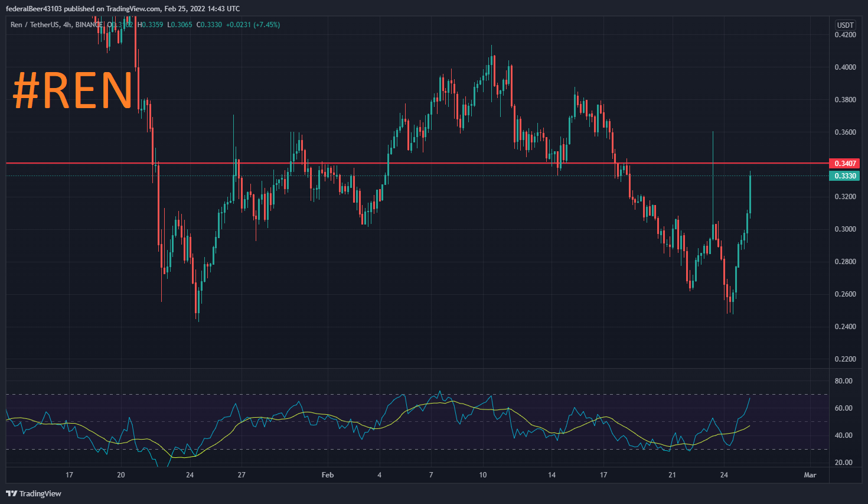Click the 'federalBeer43103 published on TradingView.com' header text
Image resolution: width=868 pixels, height=504 pixels.
tap(83, 8)
